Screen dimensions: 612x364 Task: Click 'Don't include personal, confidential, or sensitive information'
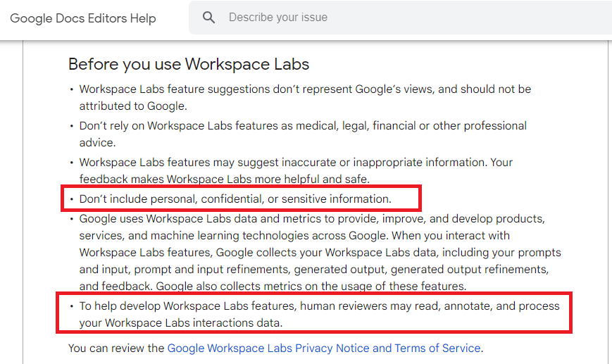pos(235,199)
